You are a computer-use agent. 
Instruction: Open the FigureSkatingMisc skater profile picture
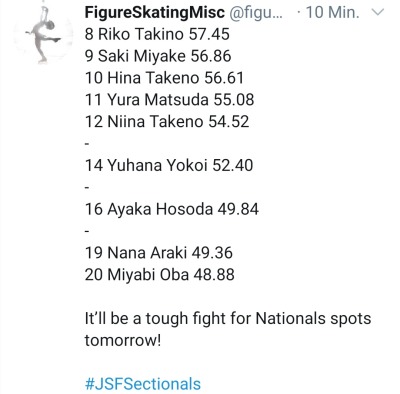[43, 34]
